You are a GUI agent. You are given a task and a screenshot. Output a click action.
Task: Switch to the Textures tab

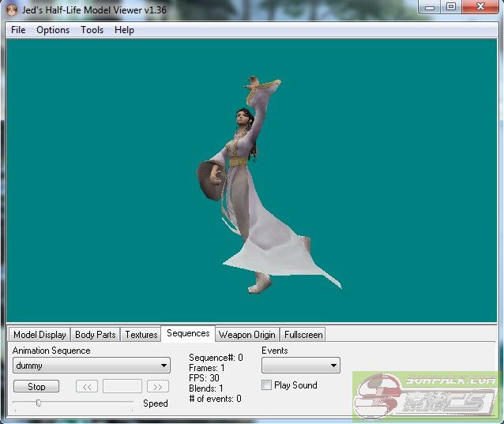141,335
